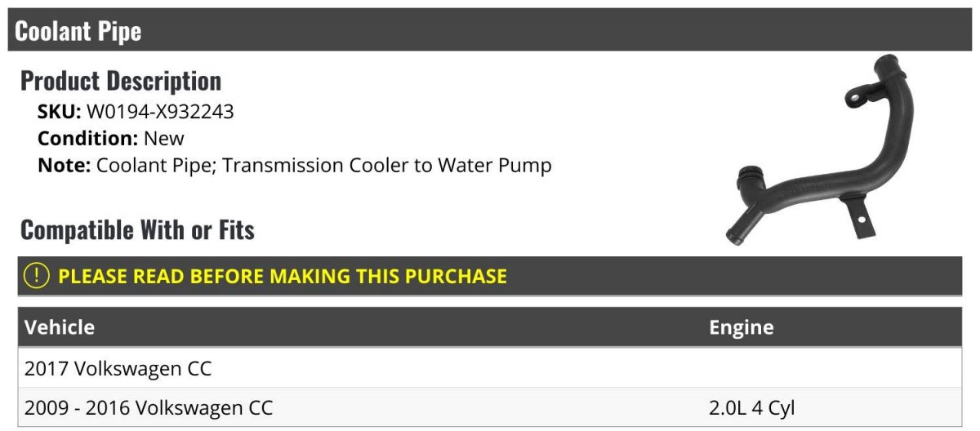The height and width of the screenshot is (431, 980).
Task: Click the Compatible With or Fits heading
Action: click(137, 230)
